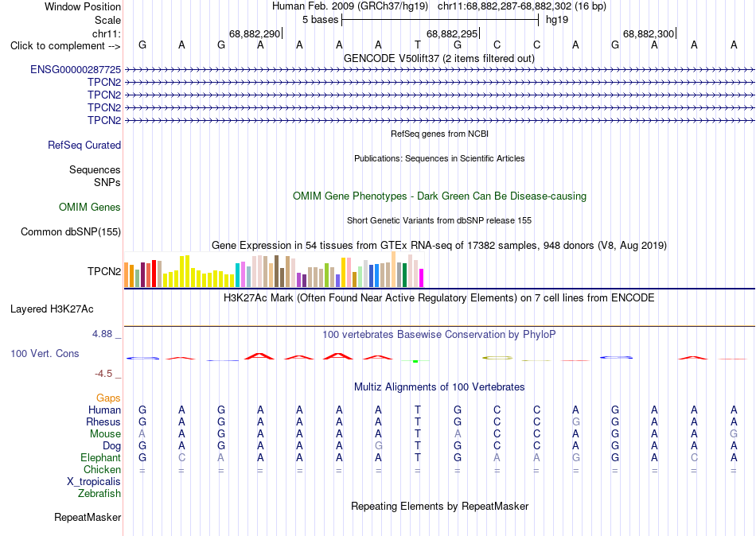756x536 pixels.
Task: Click the chr11: base position label
Action: pos(107,33)
